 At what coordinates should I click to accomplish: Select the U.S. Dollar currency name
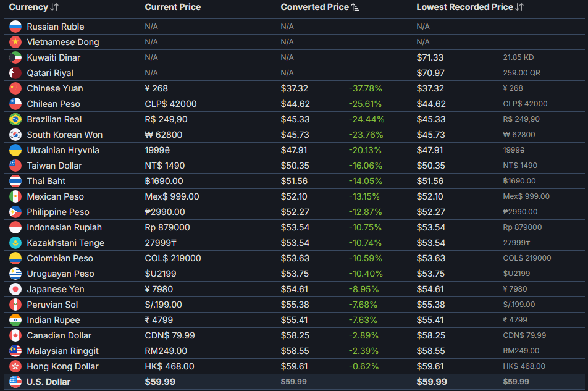(x=48, y=382)
